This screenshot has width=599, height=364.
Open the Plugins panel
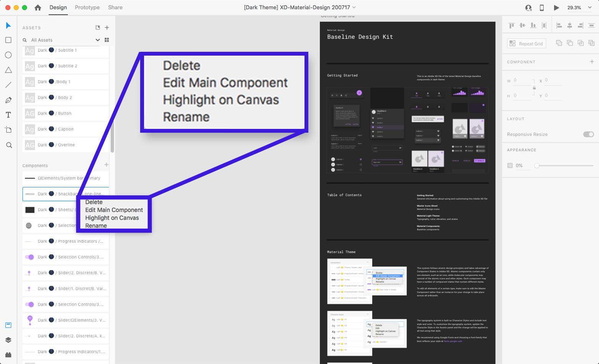tap(8, 354)
